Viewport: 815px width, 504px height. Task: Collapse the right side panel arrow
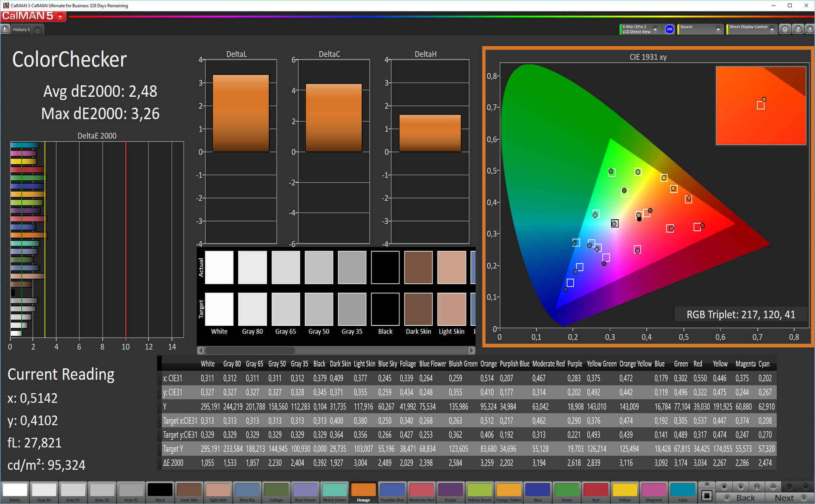click(809, 29)
